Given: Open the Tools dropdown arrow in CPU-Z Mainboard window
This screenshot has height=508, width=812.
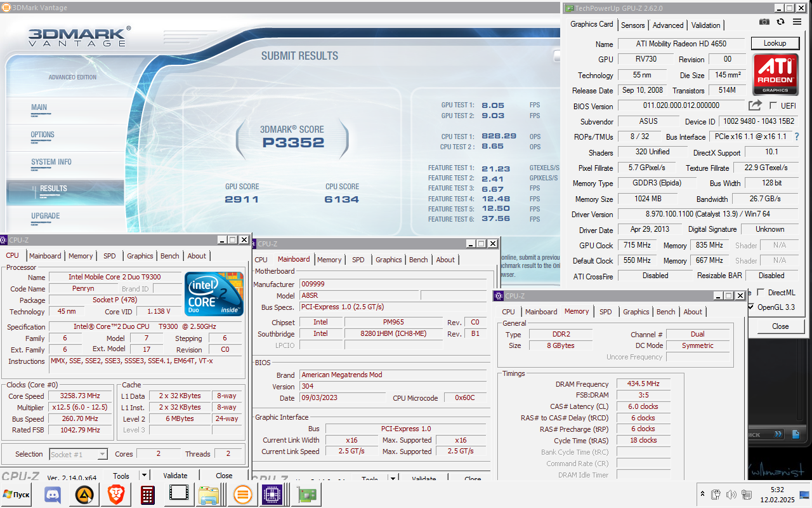Looking at the screenshot, I should click(x=393, y=479).
